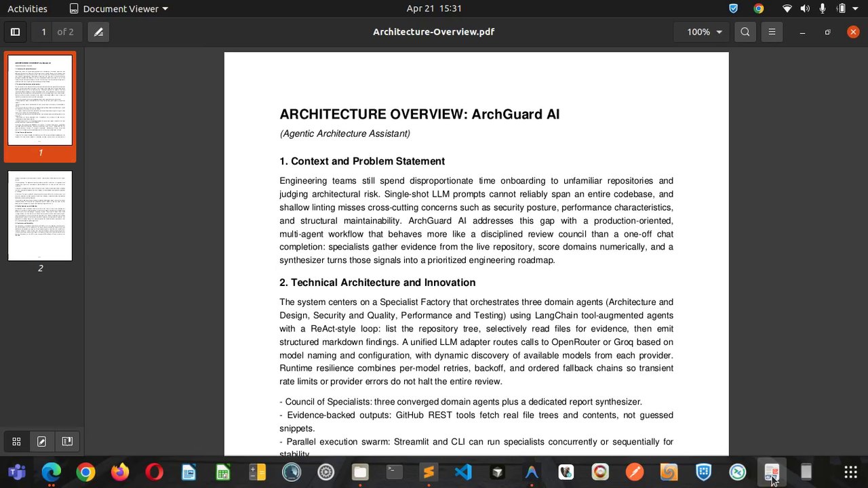
Task: Launch Opera browser from dock
Action: (x=154, y=472)
